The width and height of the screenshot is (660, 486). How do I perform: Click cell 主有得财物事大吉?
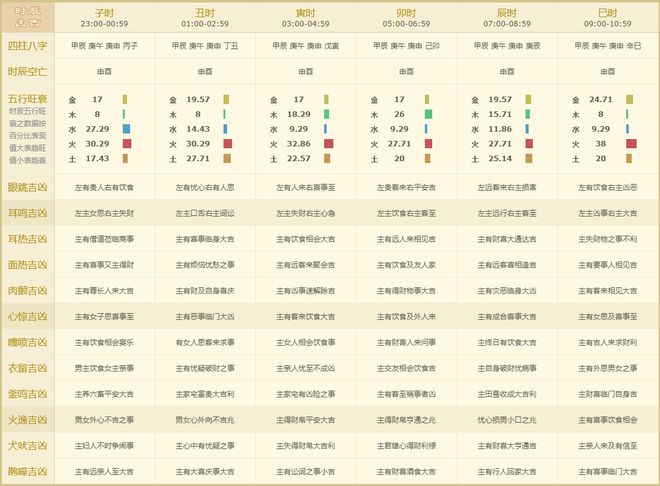tap(406, 291)
